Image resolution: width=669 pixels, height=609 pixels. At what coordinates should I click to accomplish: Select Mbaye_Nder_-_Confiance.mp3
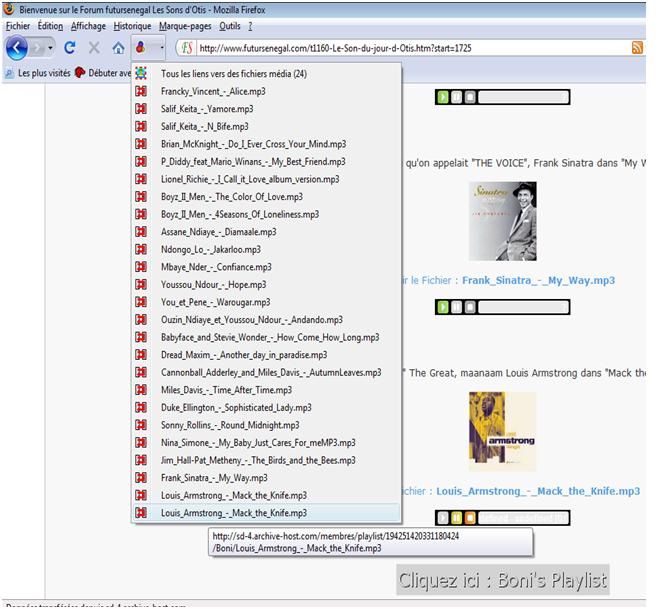point(266,267)
